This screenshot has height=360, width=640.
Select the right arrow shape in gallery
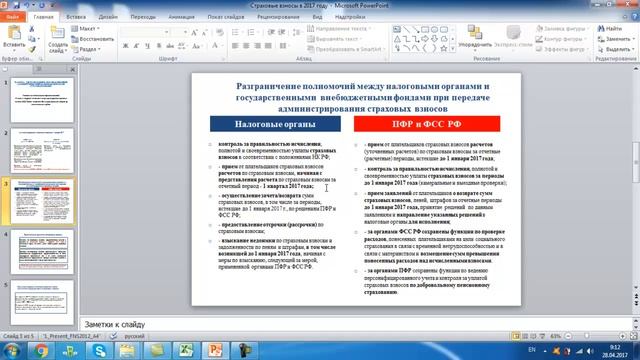click(x=425, y=39)
